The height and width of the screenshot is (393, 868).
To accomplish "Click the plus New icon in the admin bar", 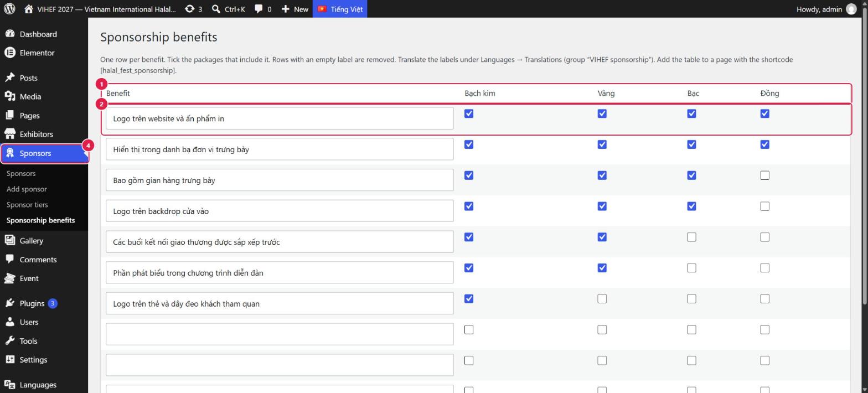I will pyautogui.click(x=286, y=9).
